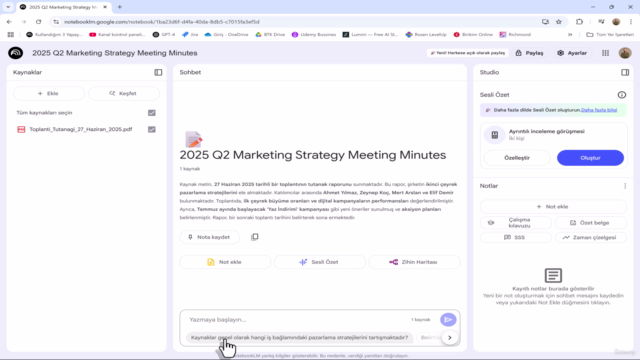The width and height of the screenshot is (640, 360).
Task: Open the BTK Drive bookmark
Action: click(270, 35)
